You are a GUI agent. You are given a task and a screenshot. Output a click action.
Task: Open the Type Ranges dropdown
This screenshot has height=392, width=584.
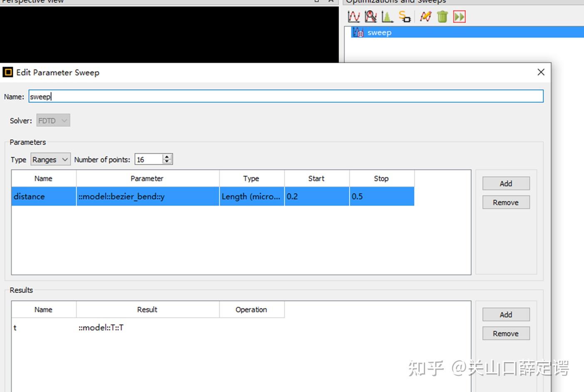[x=50, y=159]
